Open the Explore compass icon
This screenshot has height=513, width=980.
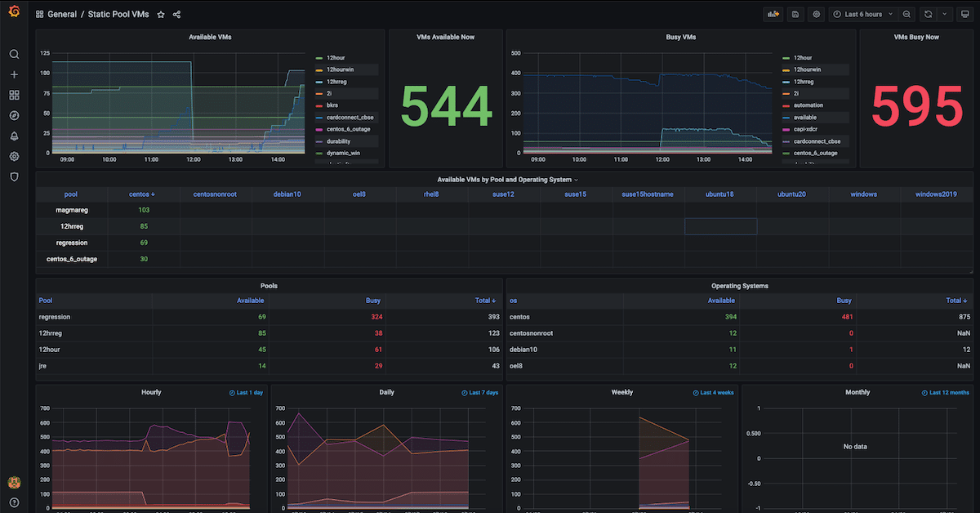[14, 115]
